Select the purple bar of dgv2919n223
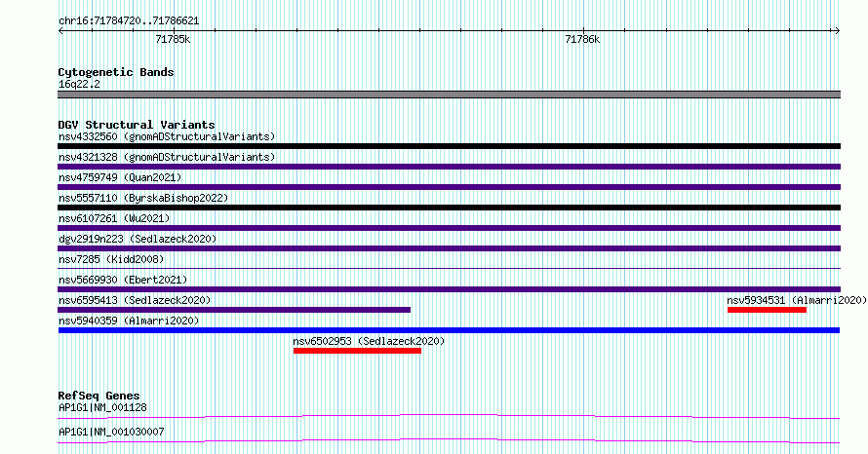 click(449, 248)
